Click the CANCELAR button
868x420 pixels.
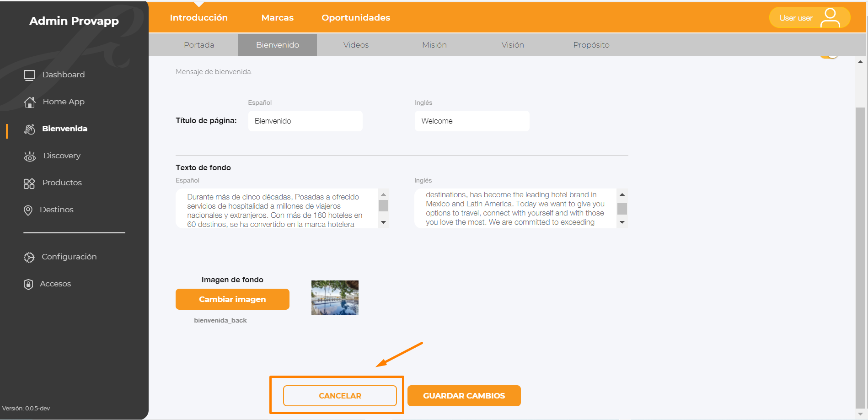tap(340, 396)
